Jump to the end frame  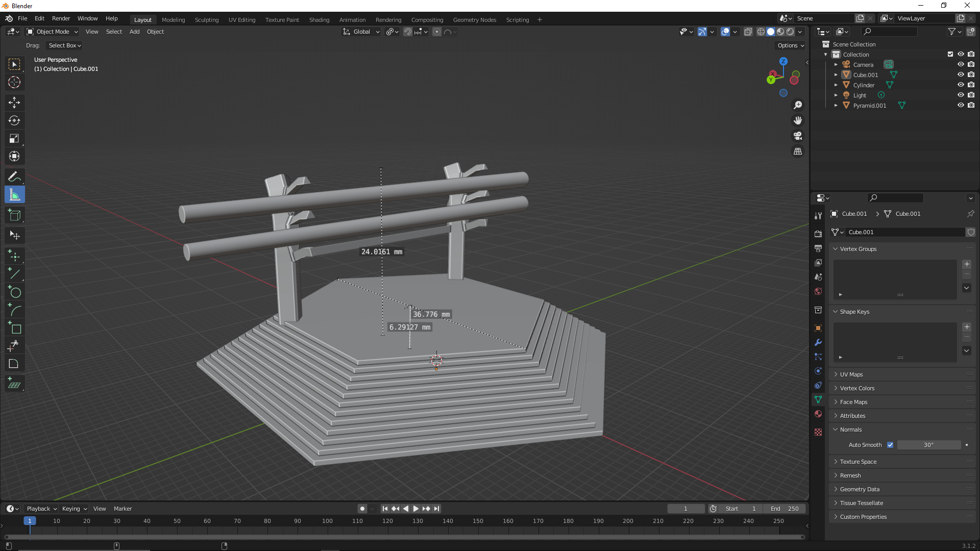tap(436, 509)
